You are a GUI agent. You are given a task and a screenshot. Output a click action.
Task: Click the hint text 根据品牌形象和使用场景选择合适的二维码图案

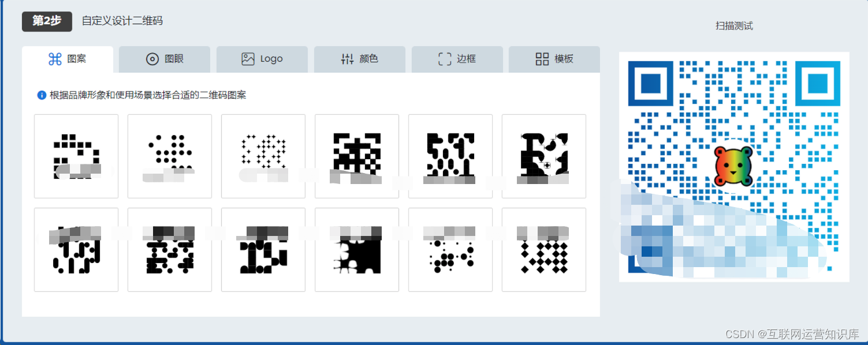[x=148, y=95]
